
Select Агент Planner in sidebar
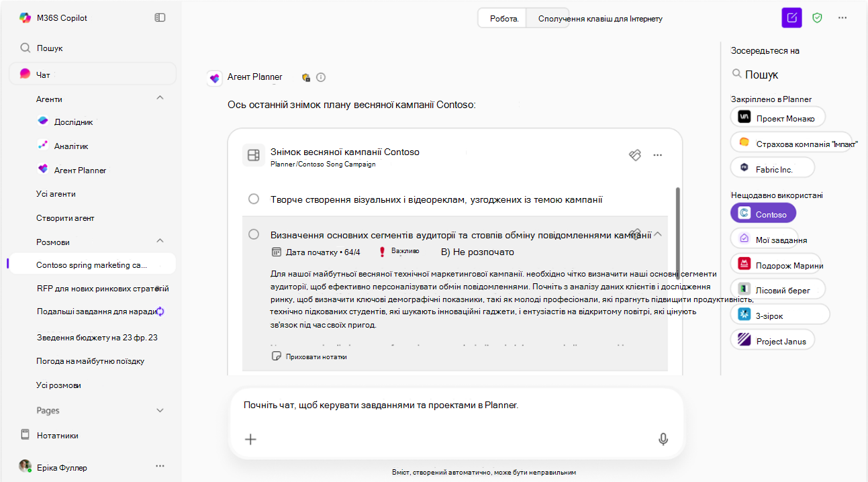tap(80, 170)
